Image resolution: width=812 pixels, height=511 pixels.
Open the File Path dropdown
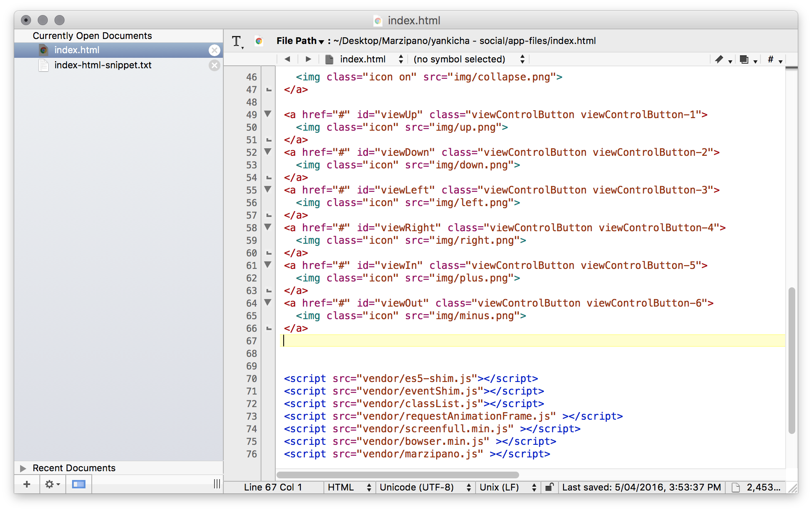tap(300, 41)
